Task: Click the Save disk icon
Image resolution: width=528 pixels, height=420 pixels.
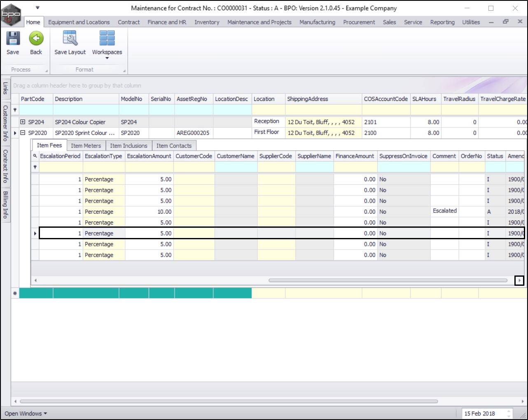Action: 13,39
